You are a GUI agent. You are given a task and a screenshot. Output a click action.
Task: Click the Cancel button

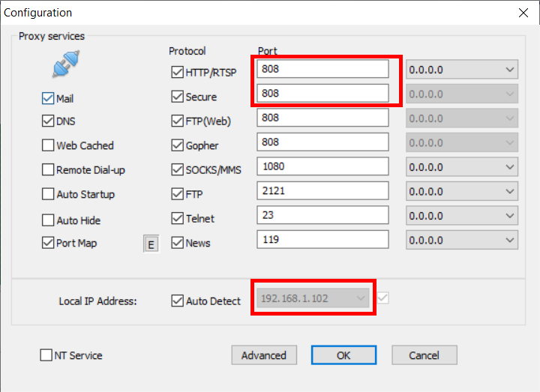pyautogui.click(x=424, y=355)
